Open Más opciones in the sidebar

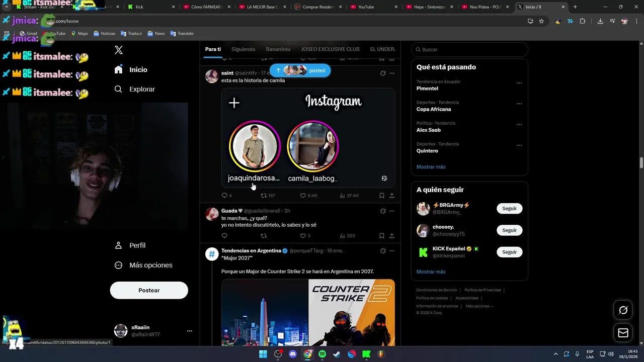pyautogui.click(x=143, y=265)
